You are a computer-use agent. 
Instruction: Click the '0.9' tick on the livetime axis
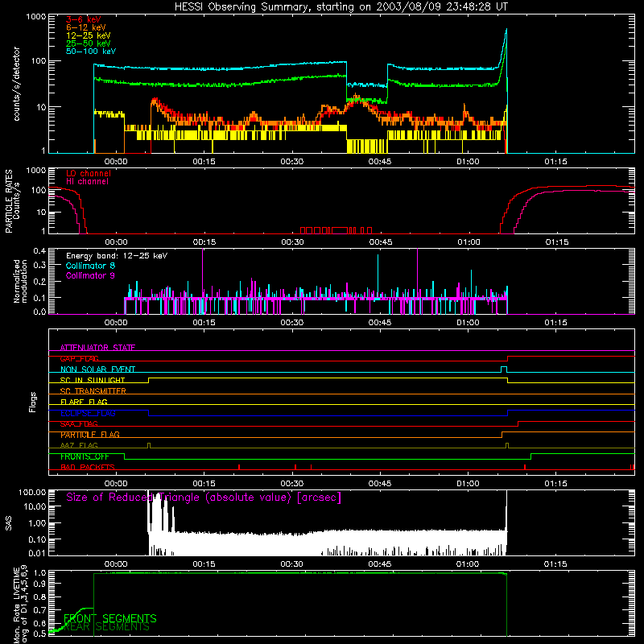[x=40, y=584]
